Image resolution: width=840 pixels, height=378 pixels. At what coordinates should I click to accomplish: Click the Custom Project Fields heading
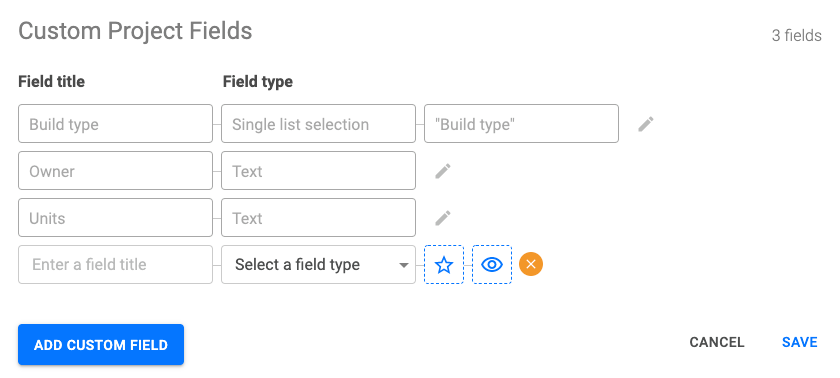pos(135,31)
